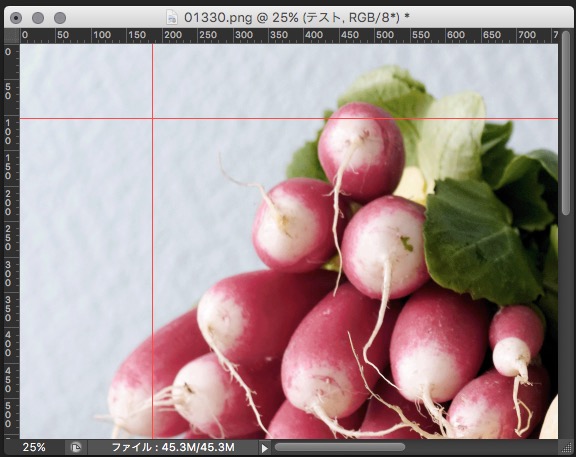Click the 25% zoom level field
Screen dimensions: 576x457
coord(34,447)
